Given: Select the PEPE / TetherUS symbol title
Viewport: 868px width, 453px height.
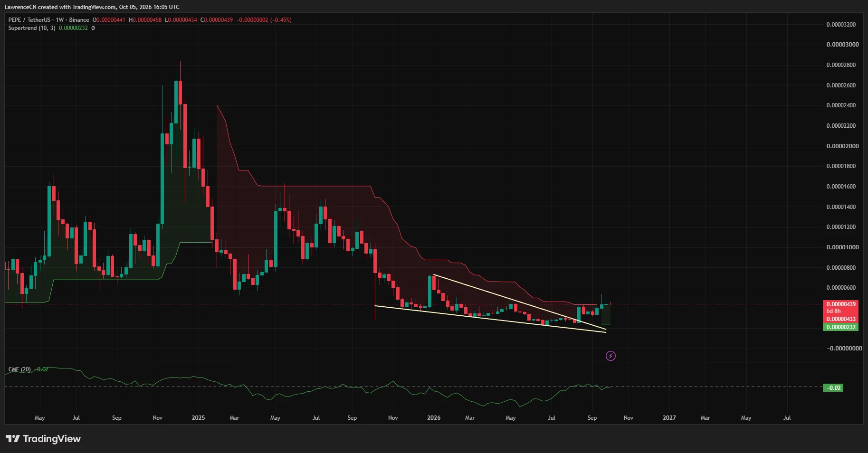Looking at the screenshot, I should [29, 20].
